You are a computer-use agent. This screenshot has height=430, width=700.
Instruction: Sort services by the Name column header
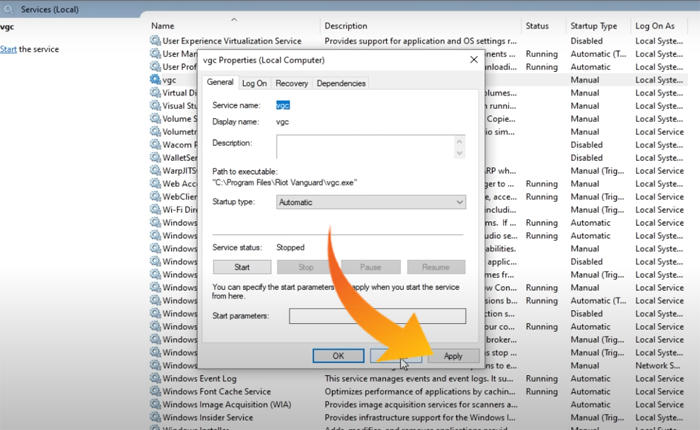click(163, 25)
